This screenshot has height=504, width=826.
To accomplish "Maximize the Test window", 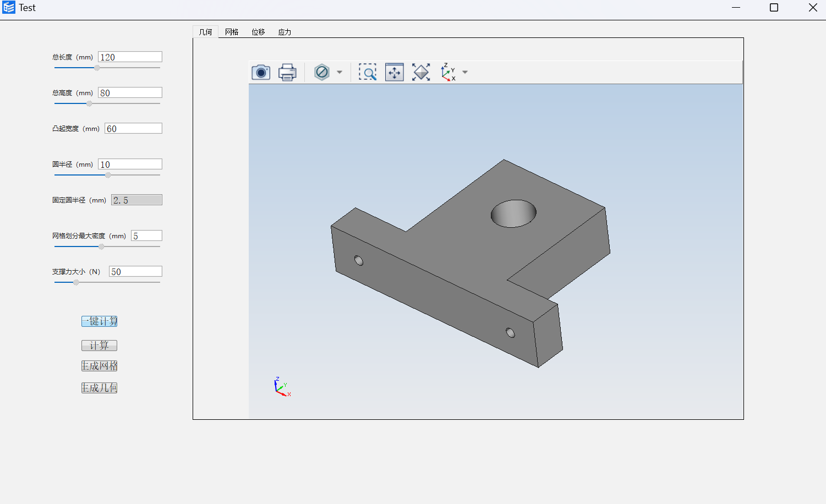I will tap(774, 7).
